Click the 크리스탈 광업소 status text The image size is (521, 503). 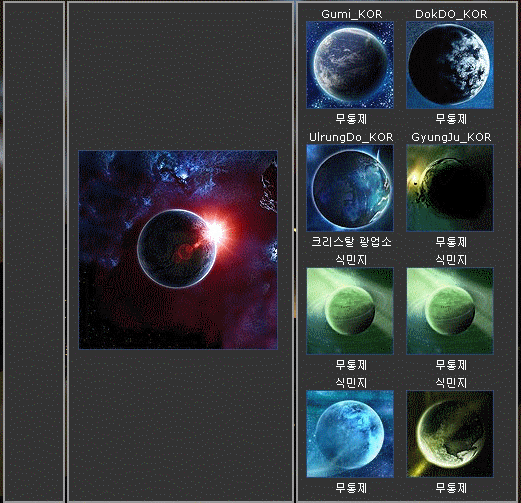coord(351,242)
